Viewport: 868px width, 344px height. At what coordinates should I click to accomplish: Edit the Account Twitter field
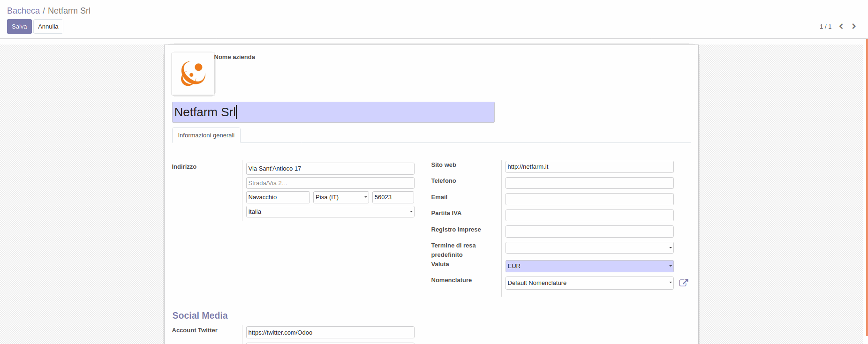pyautogui.click(x=330, y=332)
